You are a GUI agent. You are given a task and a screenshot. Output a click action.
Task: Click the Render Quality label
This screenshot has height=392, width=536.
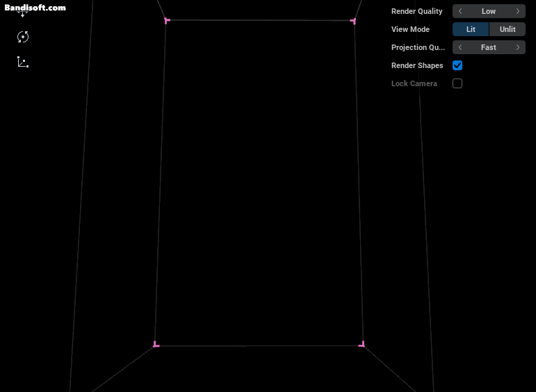click(x=416, y=11)
